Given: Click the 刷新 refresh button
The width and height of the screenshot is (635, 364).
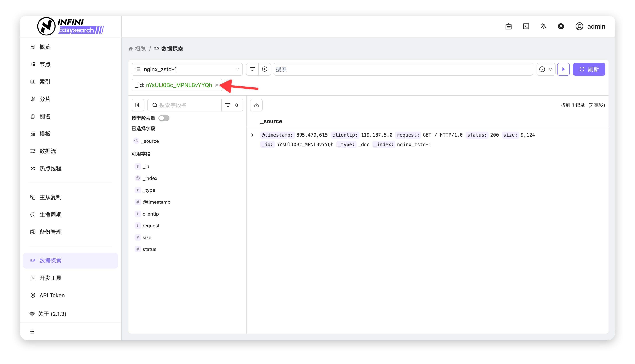Looking at the screenshot, I should click(589, 69).
